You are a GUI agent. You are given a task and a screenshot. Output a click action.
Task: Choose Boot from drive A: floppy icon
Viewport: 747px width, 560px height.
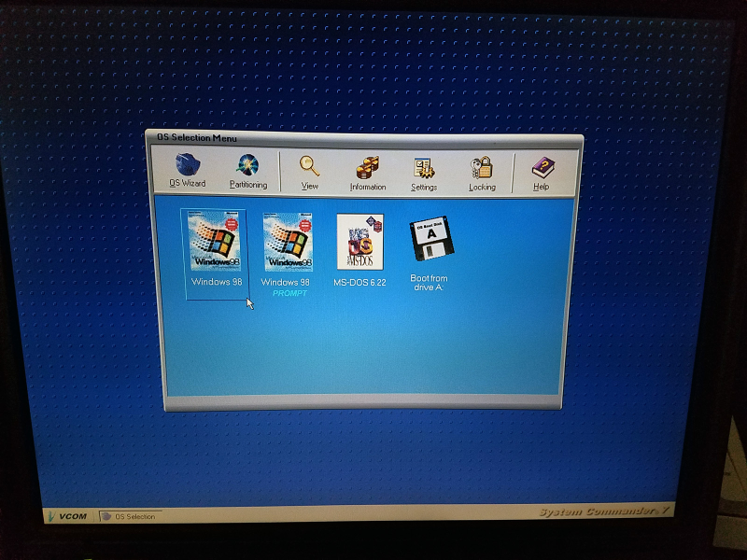(431, 239)
